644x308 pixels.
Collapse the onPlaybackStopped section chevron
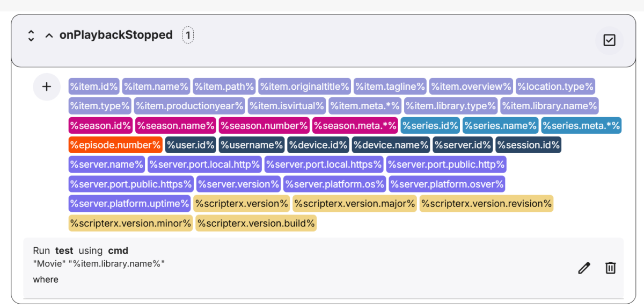coord(49,35)
